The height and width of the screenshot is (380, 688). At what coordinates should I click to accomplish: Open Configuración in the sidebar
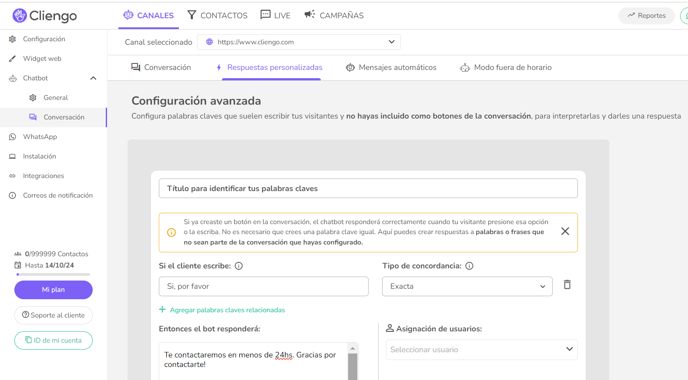pos(44,39)
